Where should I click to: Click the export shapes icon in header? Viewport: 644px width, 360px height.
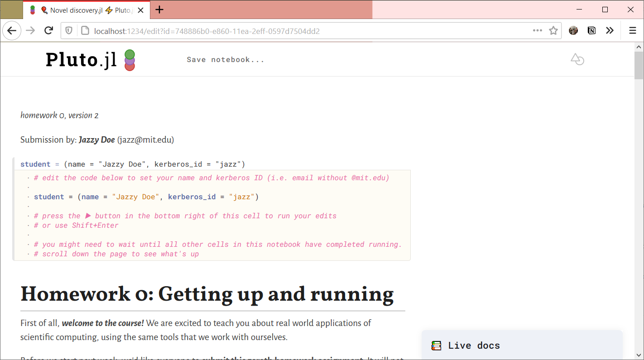click(577, 59)
